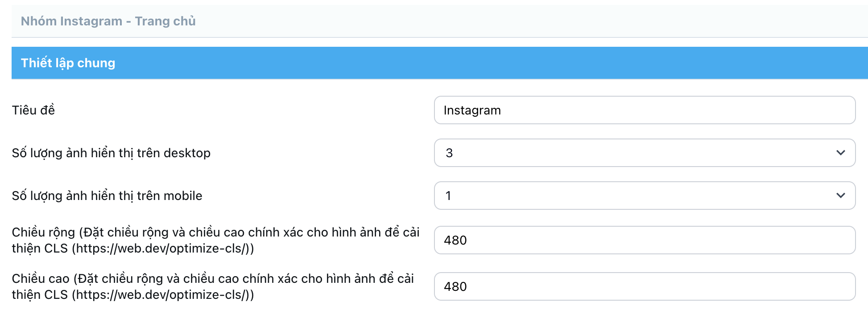Focus the Chiều rộng width input field
This screenshot has height=310, width=868.
click(x=644, y=240)
